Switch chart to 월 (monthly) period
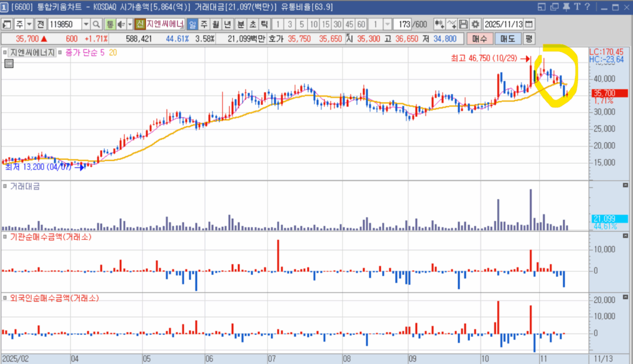Image resolution: width=633 pixels, height=364 pixels. point(216,24)
